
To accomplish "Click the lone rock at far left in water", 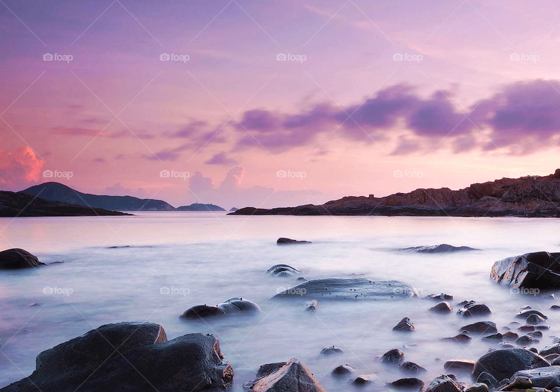I will [x=19, y=258].
